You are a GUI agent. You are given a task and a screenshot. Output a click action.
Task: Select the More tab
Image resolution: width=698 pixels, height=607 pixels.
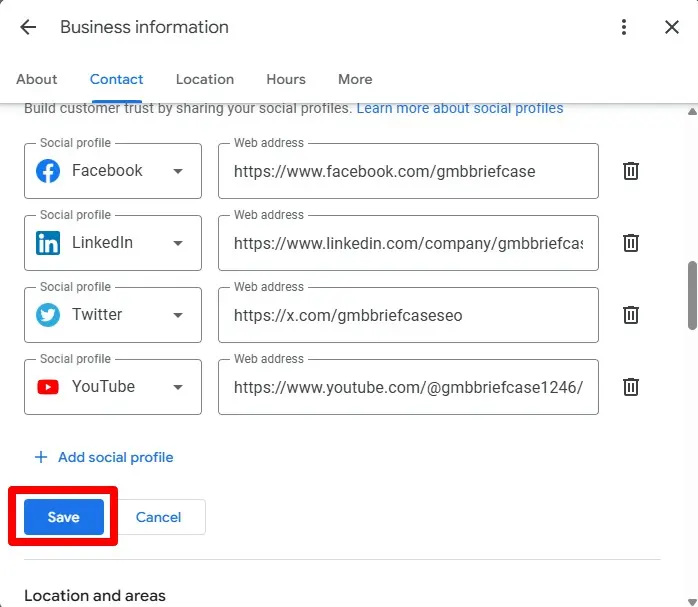[x=355, y=79]
